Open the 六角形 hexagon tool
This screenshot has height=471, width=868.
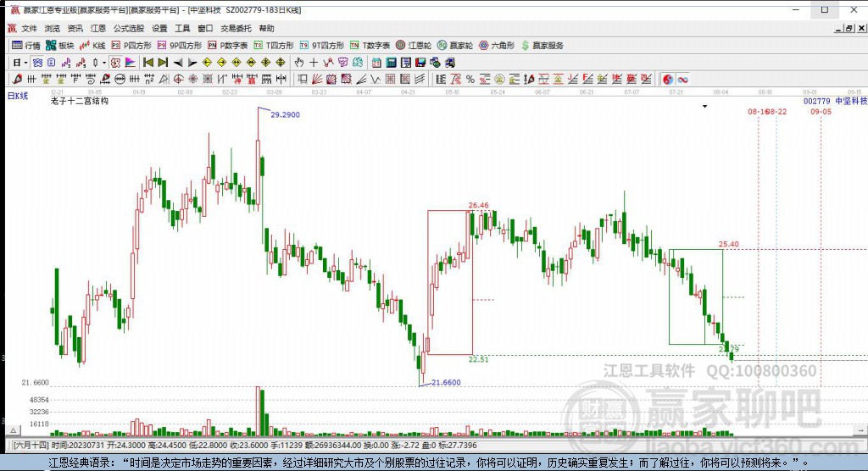[x=497, y=46]
